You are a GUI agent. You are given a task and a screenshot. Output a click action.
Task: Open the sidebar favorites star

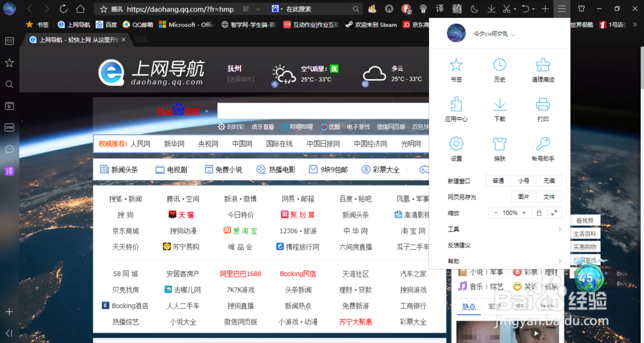coord(9,63)
